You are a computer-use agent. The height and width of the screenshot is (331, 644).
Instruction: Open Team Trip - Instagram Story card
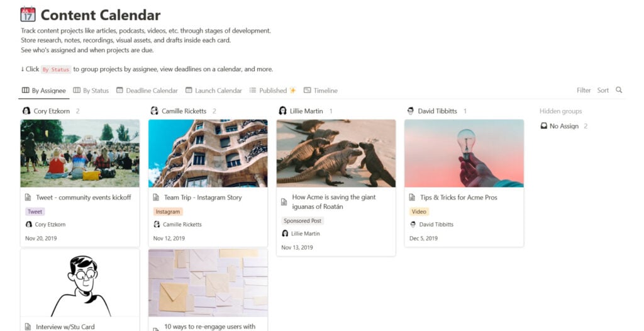point(203,198)
